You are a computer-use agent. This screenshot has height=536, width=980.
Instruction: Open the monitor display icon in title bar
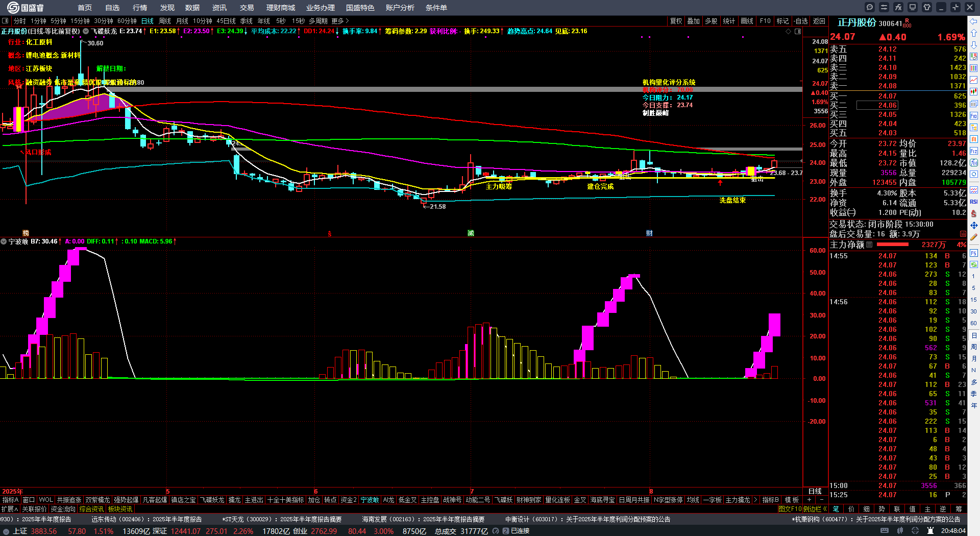coord(913,7)
